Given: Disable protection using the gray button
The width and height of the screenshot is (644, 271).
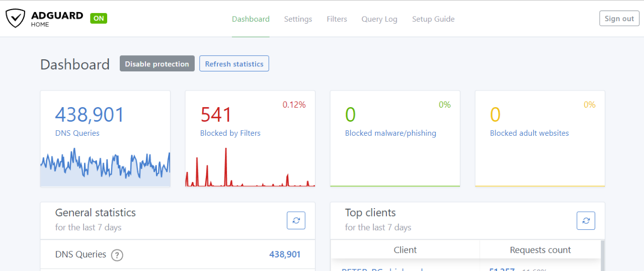Looking at the screenshot, I should [x=157, y=64].
